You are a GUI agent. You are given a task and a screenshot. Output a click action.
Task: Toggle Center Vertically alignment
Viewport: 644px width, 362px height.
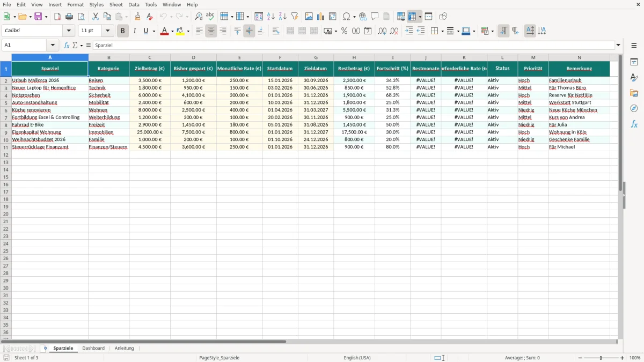pyautogui.click(x=249, y=31)
